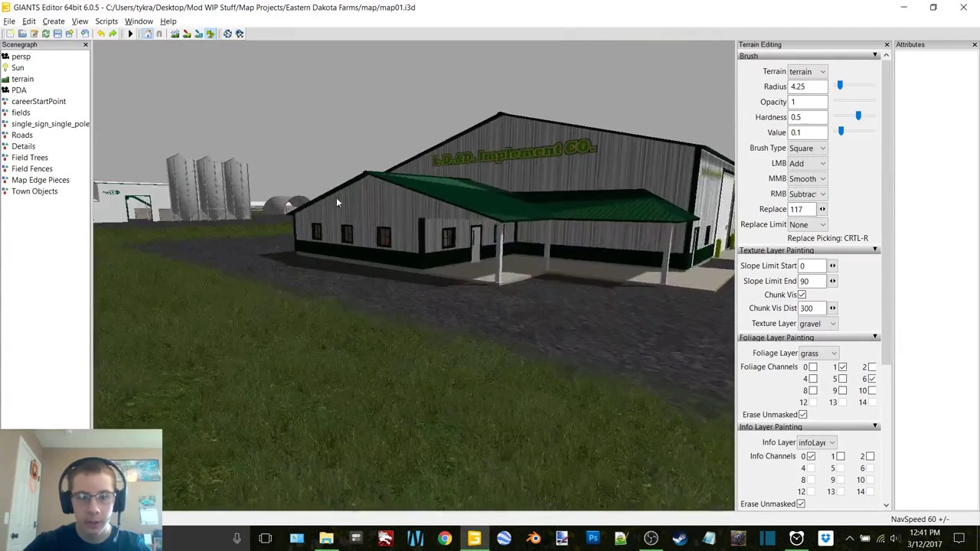Toggle Info Layer Erase Unmasked checkbox
The image size is (980, 551).
[800, 504]
